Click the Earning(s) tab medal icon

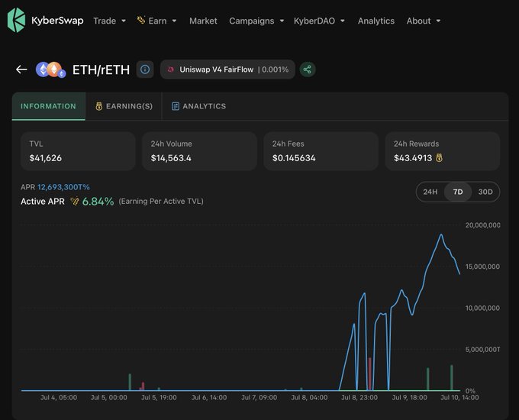[x=98, y=106]
